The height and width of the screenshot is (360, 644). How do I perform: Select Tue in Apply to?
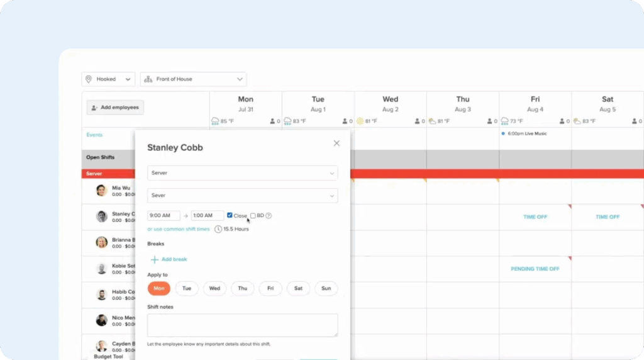[x=186, y=288]
